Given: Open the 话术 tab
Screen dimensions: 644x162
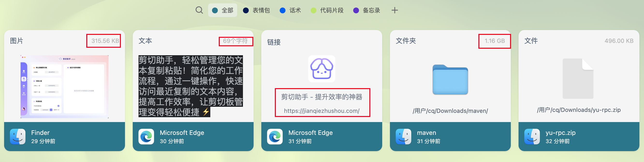Looking at the screenshot, I should click(x=290, y=10).
